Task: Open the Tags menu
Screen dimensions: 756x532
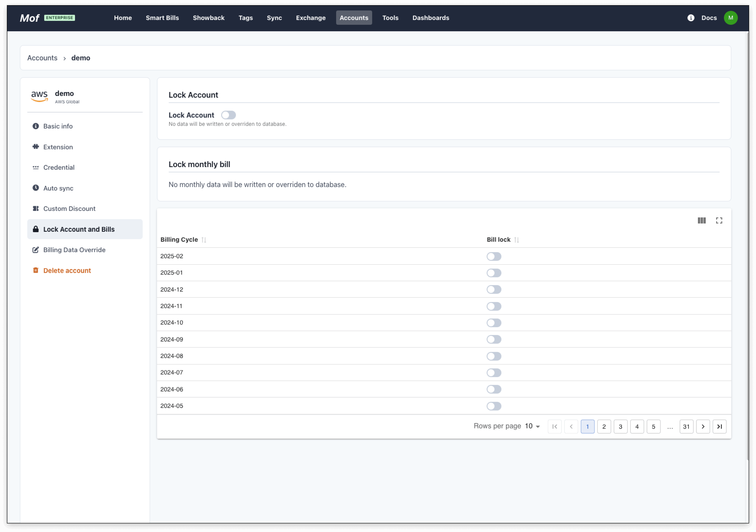Action: coord(246,18)
